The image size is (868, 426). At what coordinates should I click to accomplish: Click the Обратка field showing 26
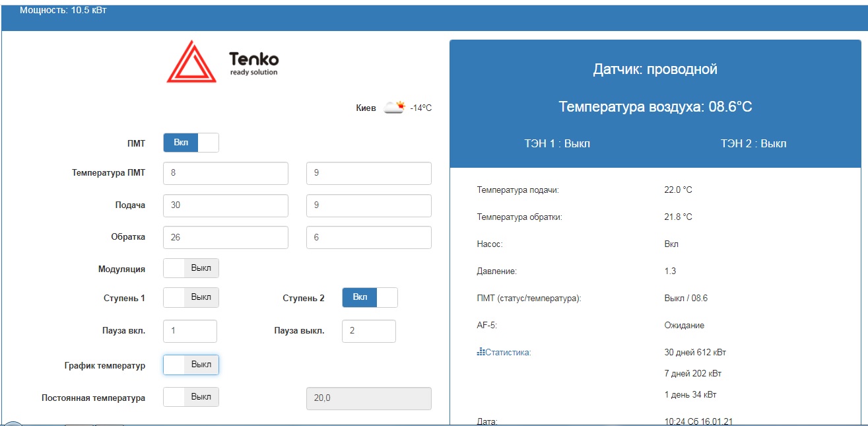click(226, 237)
